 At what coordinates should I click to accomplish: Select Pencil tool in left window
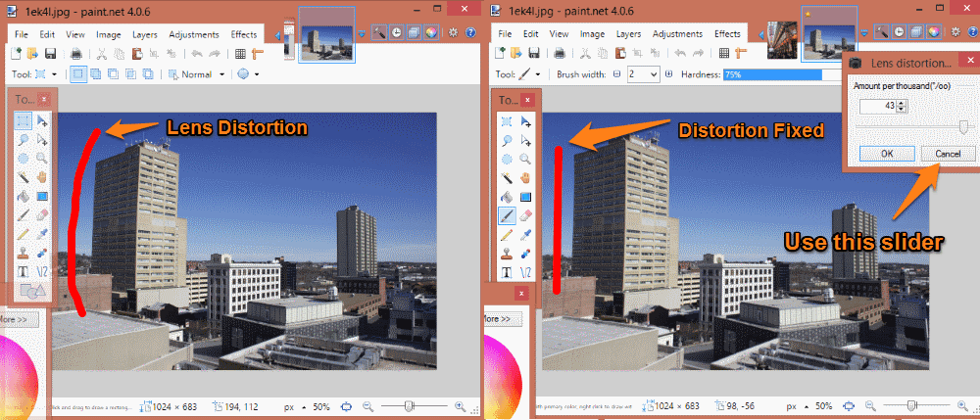click(x=24, y=234)
